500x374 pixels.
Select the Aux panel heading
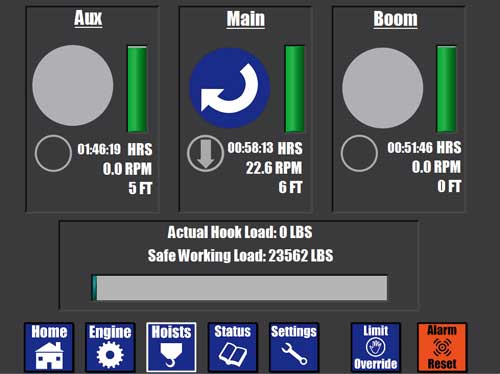coord(88,18)
